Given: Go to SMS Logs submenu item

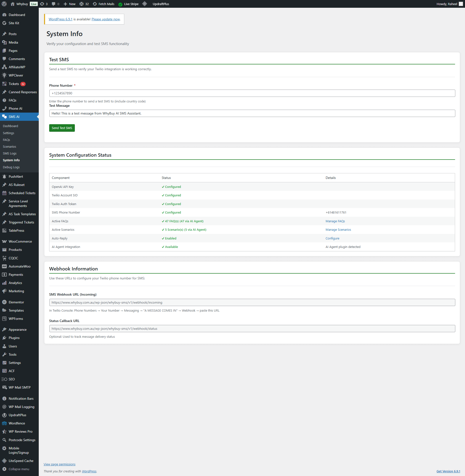Looking at the screenshot, I should click(10, 153).
